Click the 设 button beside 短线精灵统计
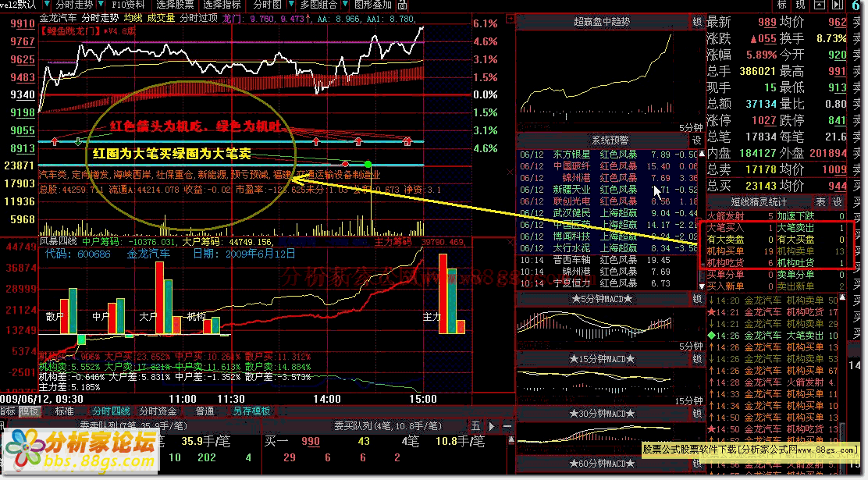Image resolution: width=868 pixels, height=480 pixels. (838, 202)
